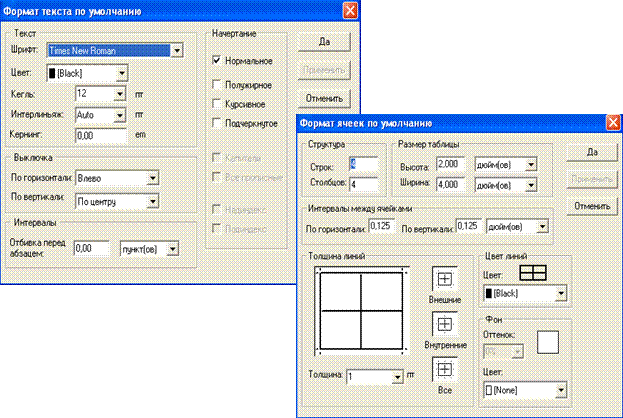Close the Формат текста по умолчанию dialog
This screenshot has height=418, width=623.
click(349, 11)
